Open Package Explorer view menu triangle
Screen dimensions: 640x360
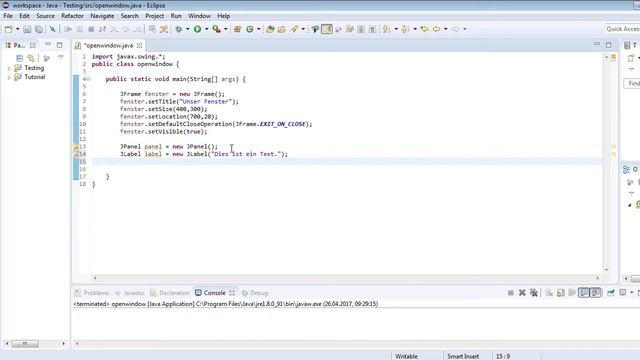(61, 57)
